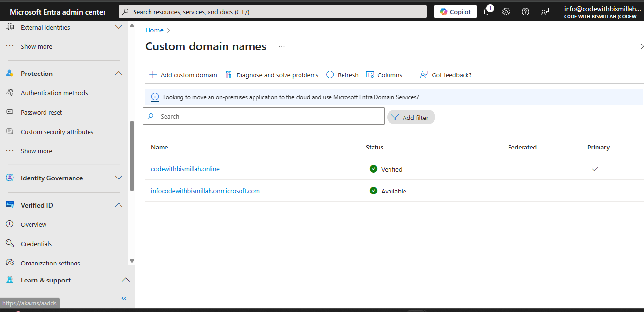644x312 pixels.
Task: Click the Available status green check
Action: [374, 191]
